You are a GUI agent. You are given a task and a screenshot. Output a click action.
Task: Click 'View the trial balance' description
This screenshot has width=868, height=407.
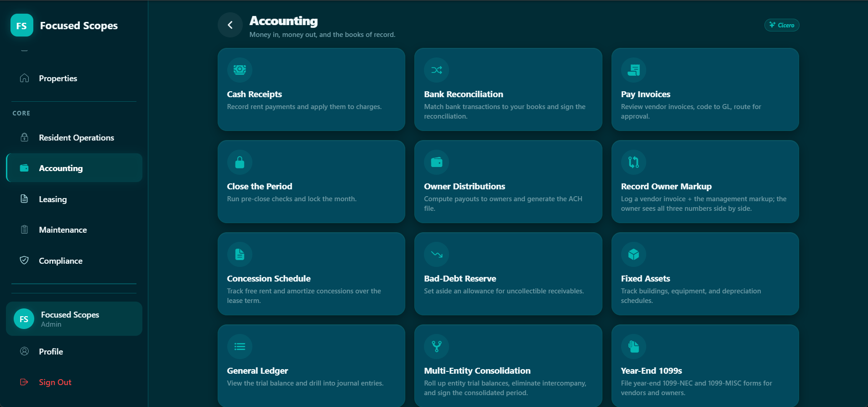click(305, 383)
